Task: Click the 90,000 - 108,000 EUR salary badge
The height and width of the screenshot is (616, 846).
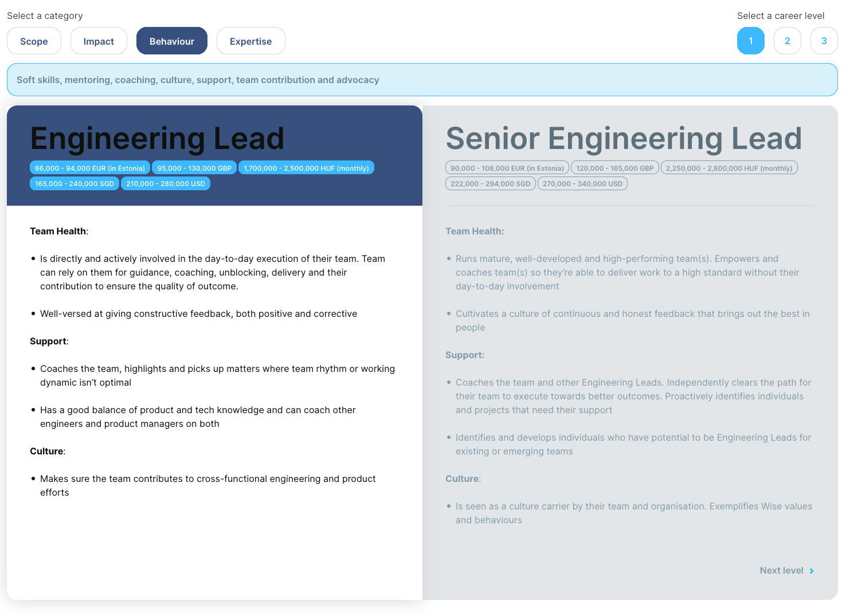Action: [507, 168]
